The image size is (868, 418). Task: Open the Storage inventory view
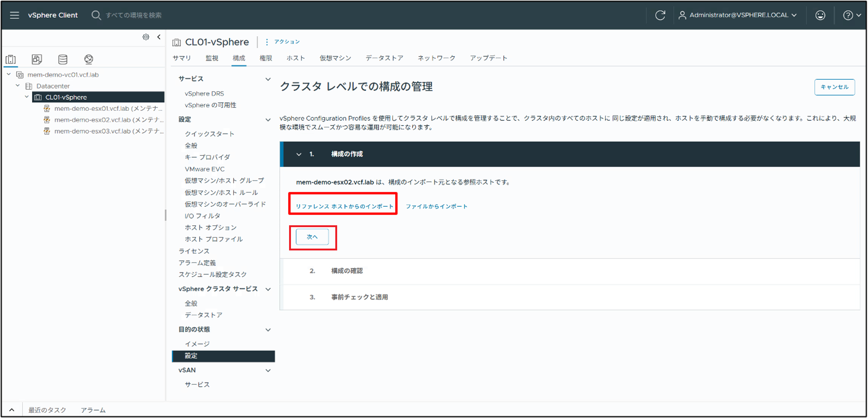(62, 59)
